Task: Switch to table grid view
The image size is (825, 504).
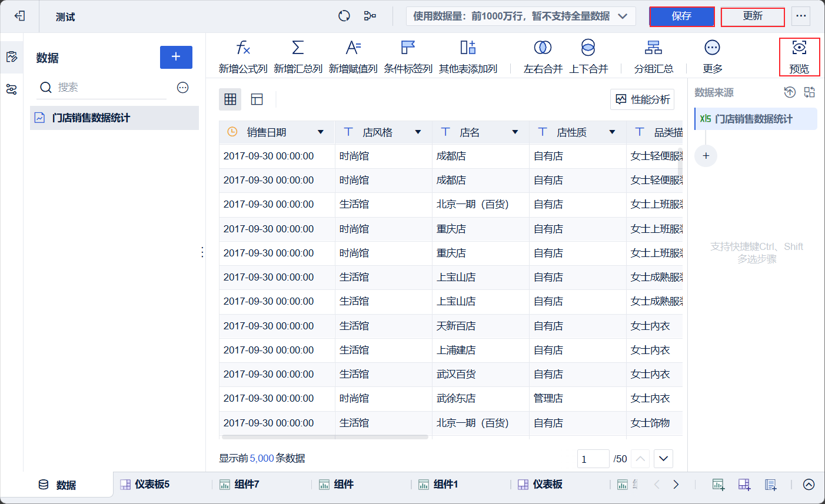Action: click(230, 99)
